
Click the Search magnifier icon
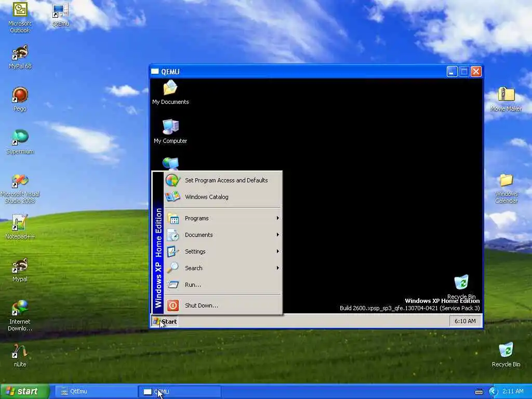[172, 268]
